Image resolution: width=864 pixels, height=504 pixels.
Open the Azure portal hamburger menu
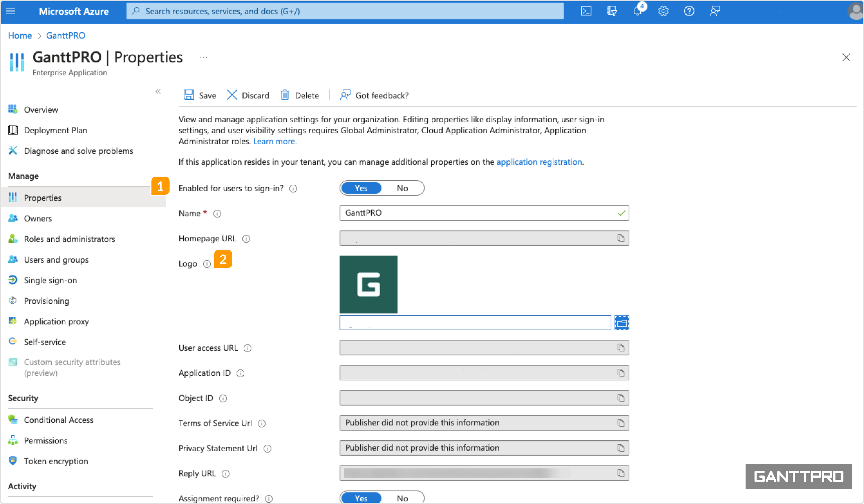11,11
